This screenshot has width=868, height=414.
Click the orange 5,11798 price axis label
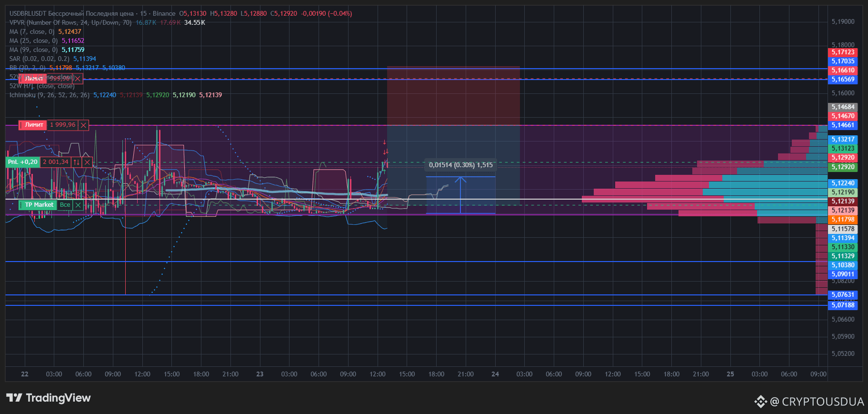click(843, 220)
